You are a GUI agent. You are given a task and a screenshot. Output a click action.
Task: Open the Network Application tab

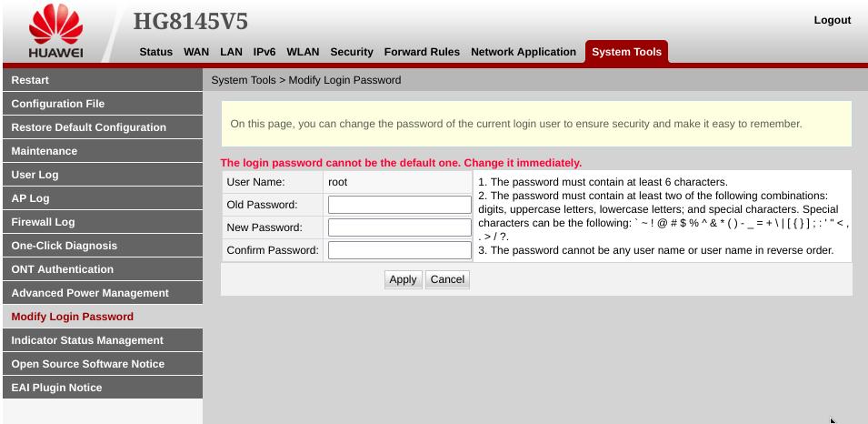pyautogui.click(x=524, y=52)
